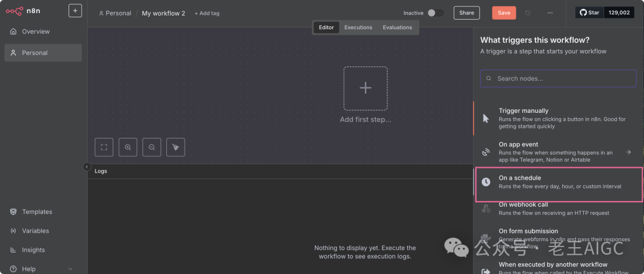Open Insights in the sidebar
The image size is (644, 274).
tap(43, 250)
